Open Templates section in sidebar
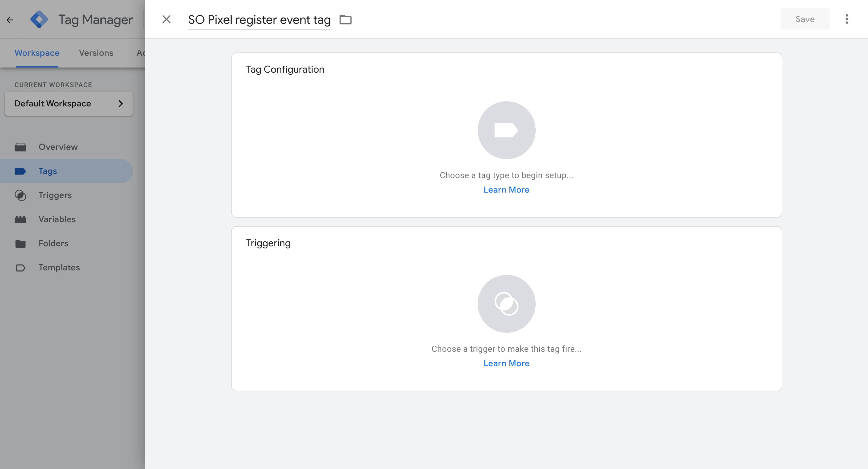The image size is (868, 469). point(59,268)
